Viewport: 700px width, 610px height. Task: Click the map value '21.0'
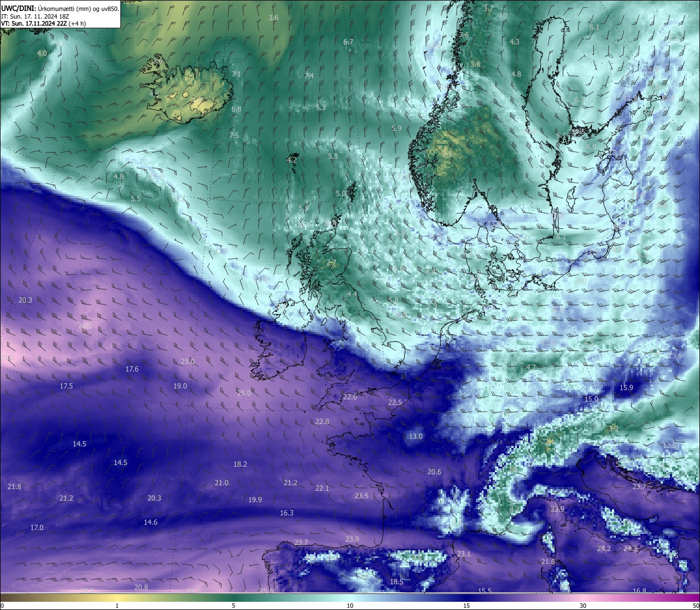tap(221, 483)
